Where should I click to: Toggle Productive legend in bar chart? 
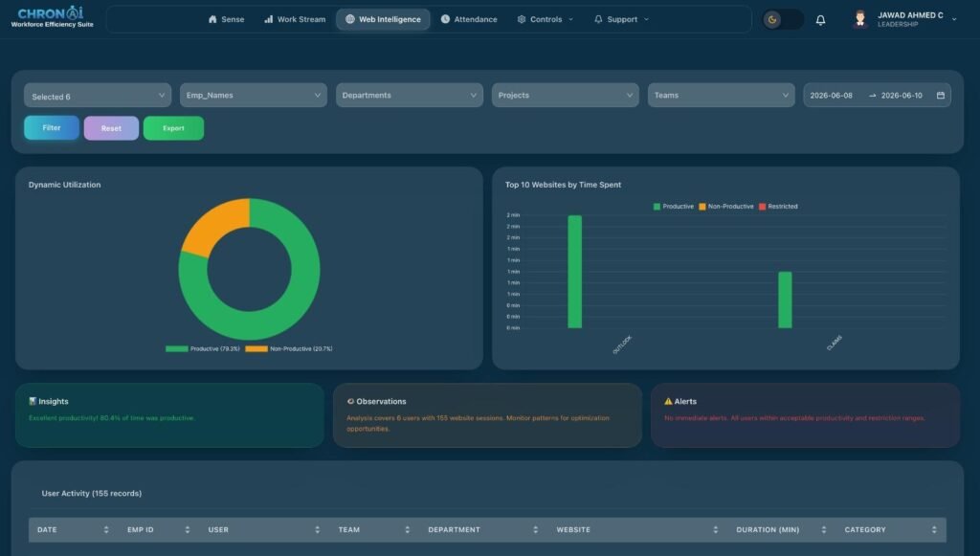click(x=673, y=206)
